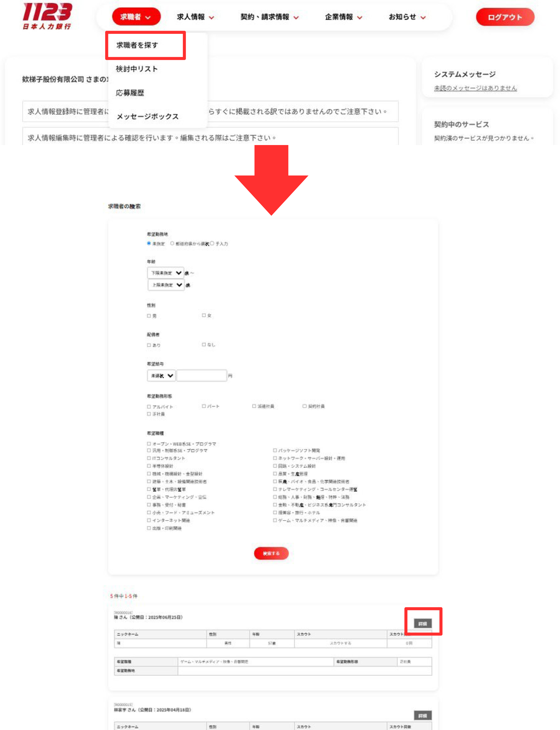Select 検討中リスト menu item
The width and height of the screenshot is (560, 730).
coord(137,69)
